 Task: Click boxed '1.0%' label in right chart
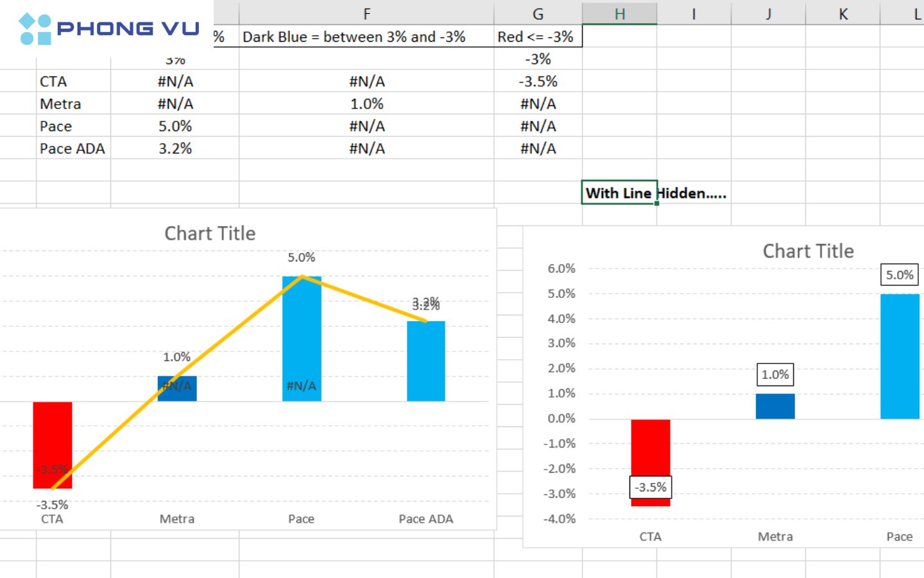[x=775, y=374]
